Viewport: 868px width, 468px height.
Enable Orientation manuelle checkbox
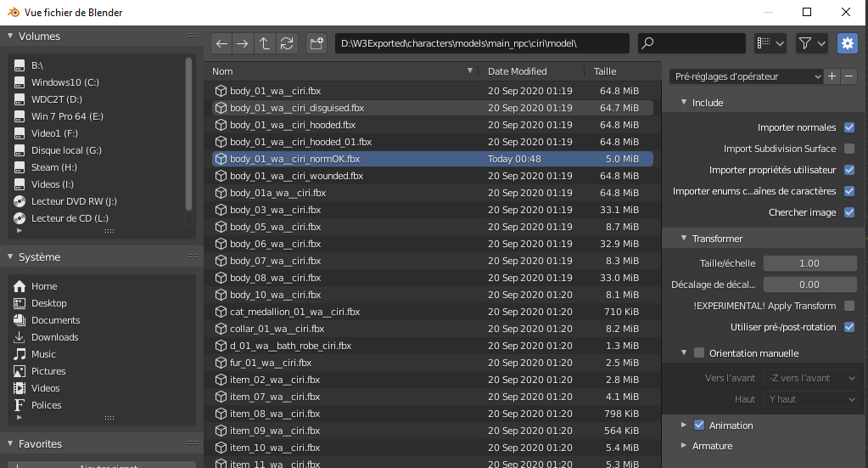[699, 352]
